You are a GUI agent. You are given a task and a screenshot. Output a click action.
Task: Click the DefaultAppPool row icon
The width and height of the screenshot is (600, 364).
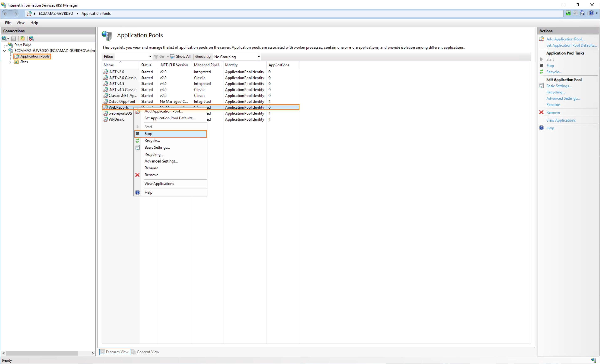pos(106,101)
